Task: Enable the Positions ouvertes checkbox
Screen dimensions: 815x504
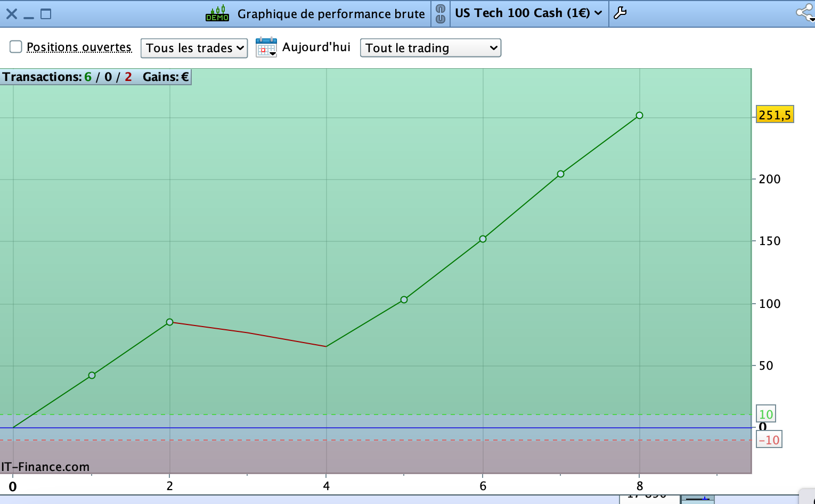Action: pyautogui.click(x=16, y=47)
